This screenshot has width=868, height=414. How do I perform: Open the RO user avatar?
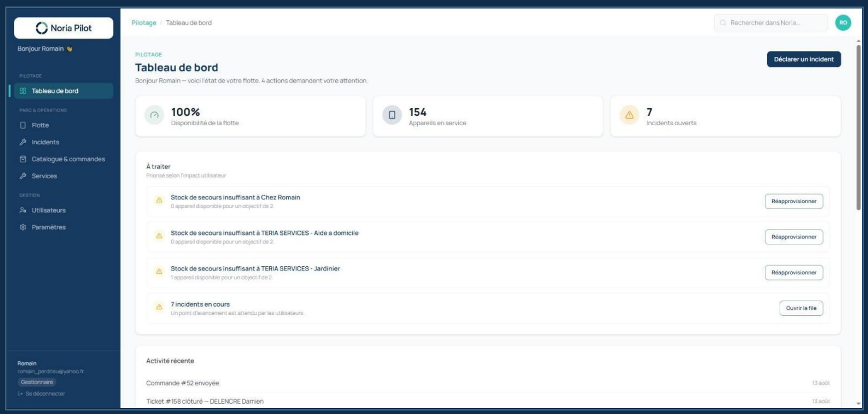[x=843, y=22]
